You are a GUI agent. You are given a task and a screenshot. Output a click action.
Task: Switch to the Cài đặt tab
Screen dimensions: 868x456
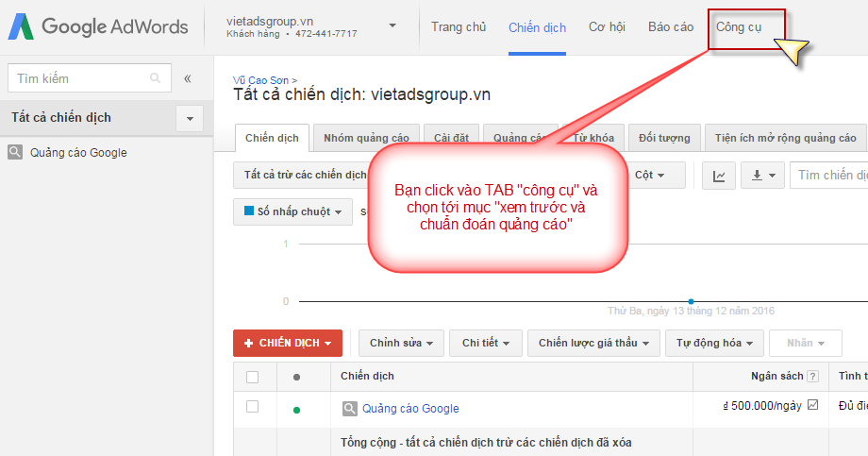[451, 138]
